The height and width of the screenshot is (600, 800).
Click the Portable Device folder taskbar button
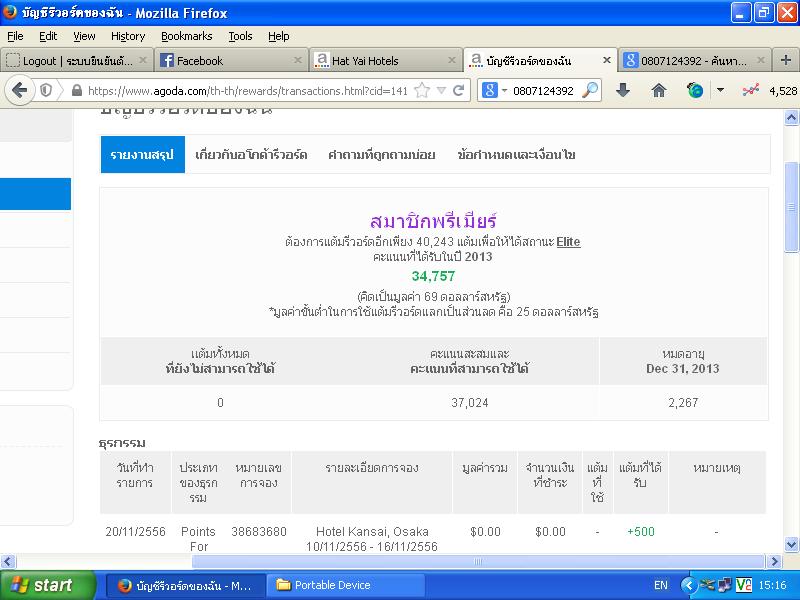pos(345,585)
